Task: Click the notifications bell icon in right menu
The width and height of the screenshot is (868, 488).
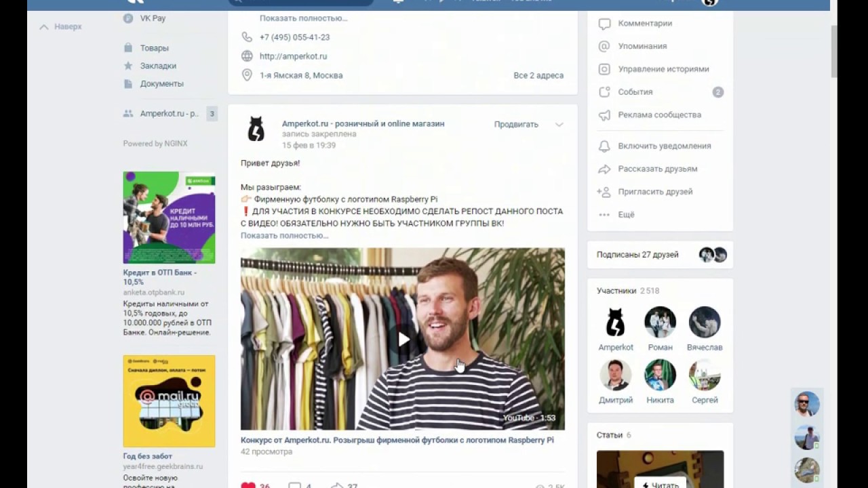Action: coord(604,146)
